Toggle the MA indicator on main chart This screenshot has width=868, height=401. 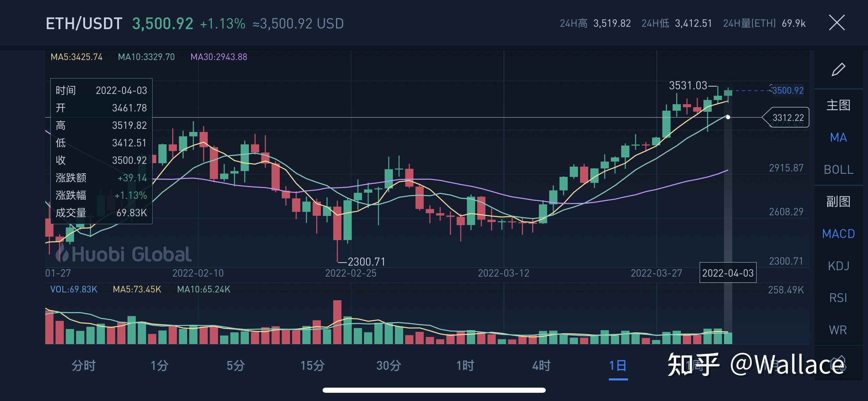(x=838, y=137)
